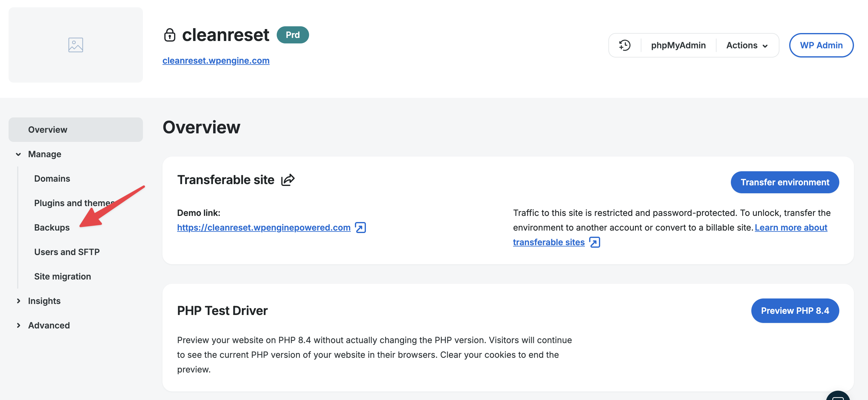Viewport: 868px width, 400px height.
Task: Select Overview in the sidebar
Action: 48,130
